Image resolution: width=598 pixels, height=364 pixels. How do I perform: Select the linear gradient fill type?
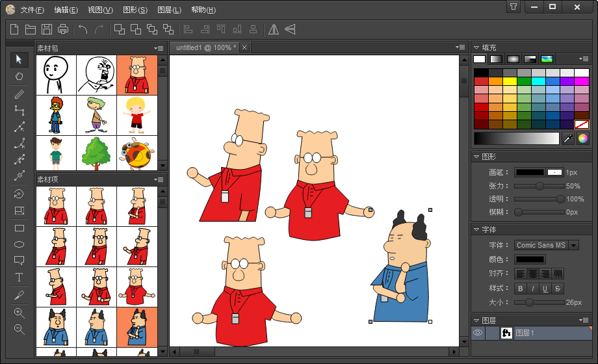click(496, 59)
